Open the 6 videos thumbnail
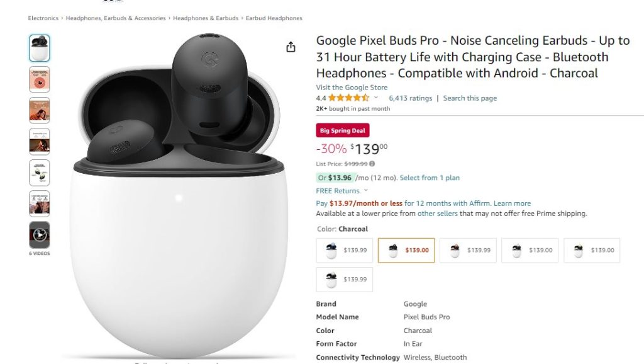 [40, 235]
